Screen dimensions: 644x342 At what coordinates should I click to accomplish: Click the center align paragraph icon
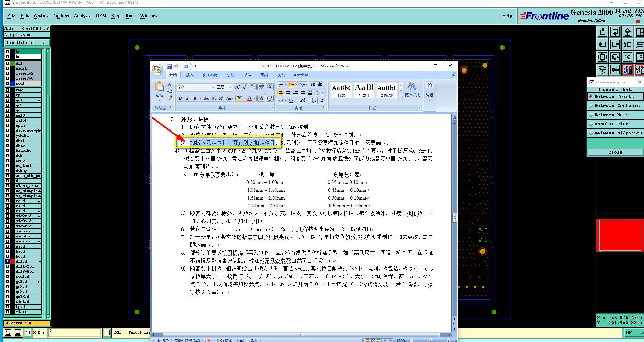pos(288,92)
